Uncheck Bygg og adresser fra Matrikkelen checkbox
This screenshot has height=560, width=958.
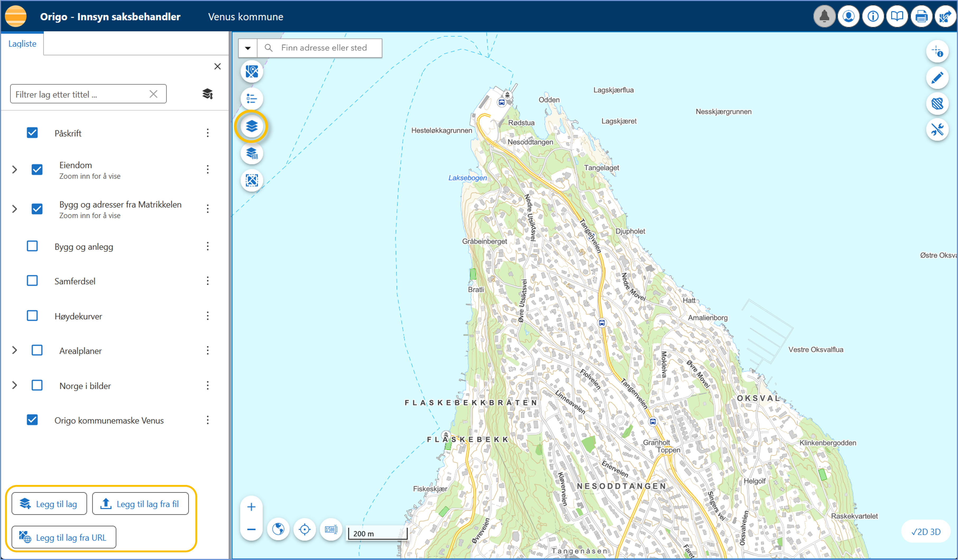point(37,209)
